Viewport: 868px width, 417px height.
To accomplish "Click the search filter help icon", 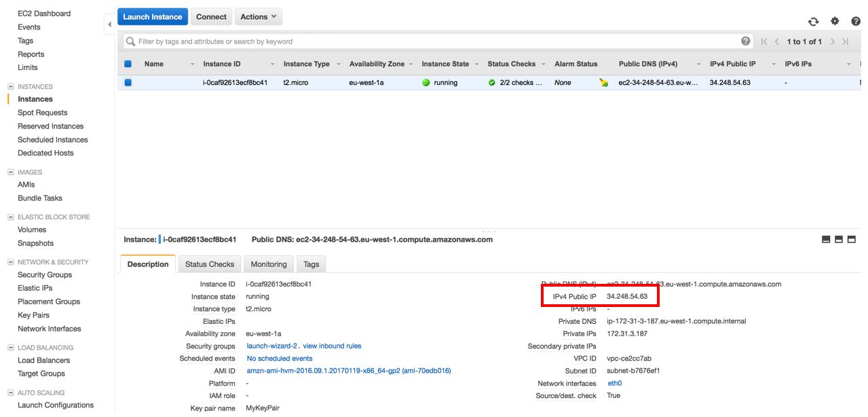I will (746, 41).
